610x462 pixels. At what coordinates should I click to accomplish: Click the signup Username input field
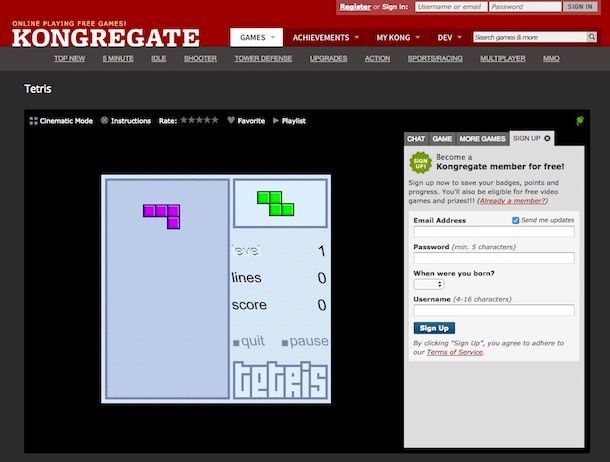pos(494,310)
